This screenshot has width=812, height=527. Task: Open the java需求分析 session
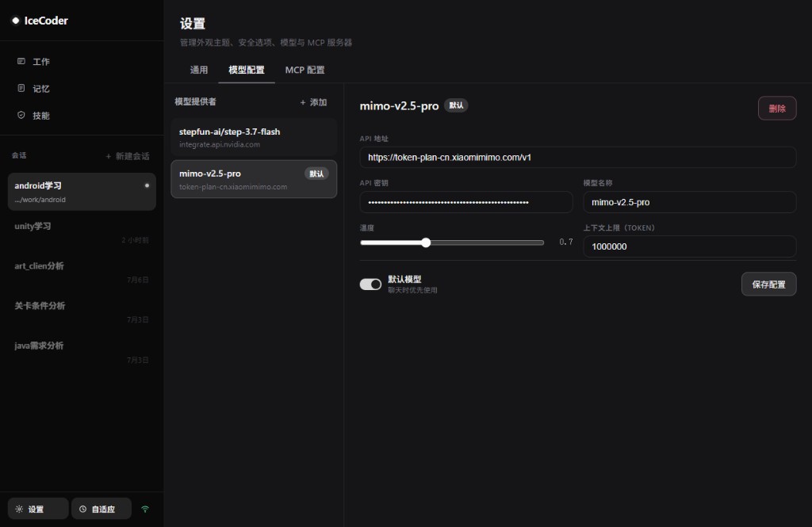[x=82, y=352]
